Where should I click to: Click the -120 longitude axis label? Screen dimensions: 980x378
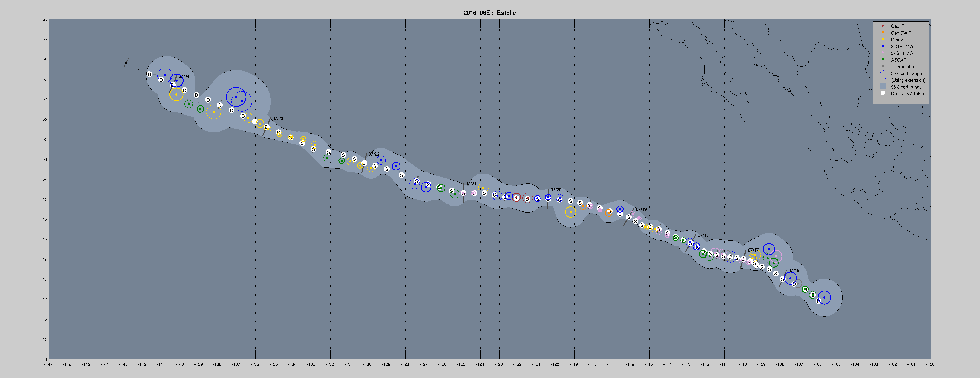(x=555, y=364)
